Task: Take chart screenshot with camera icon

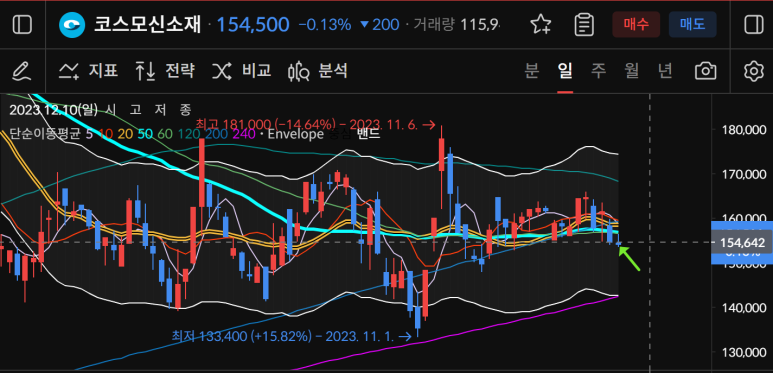Action: coord(705,71)
